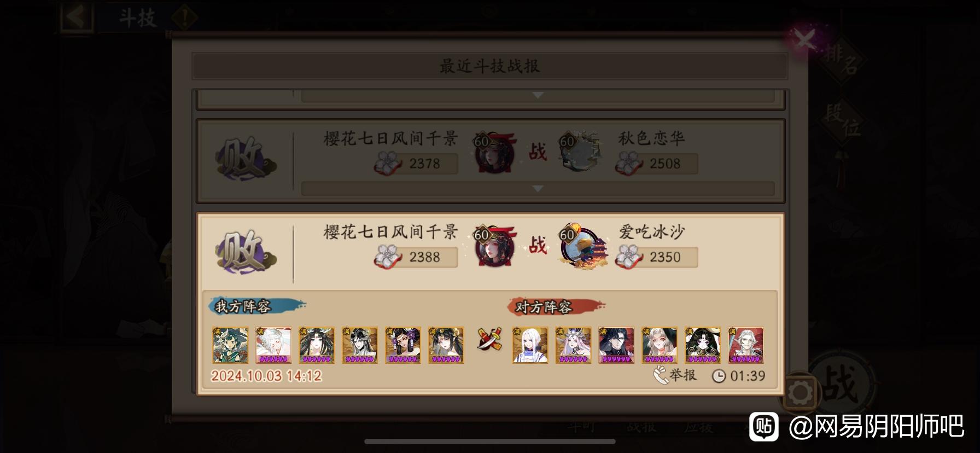
Task: Close the battle report popup
Action: click(805, 39)
